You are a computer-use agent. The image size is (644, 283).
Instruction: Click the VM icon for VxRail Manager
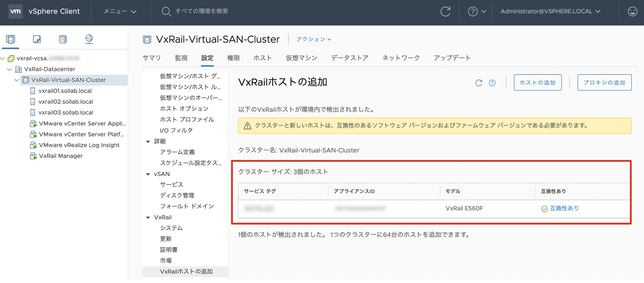tap(33, 156)
